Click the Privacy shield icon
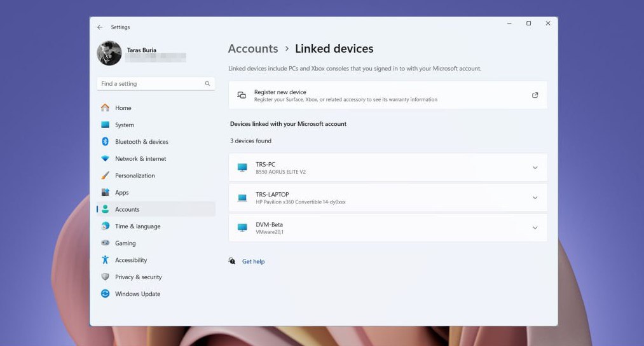 [x=105, y=277]
